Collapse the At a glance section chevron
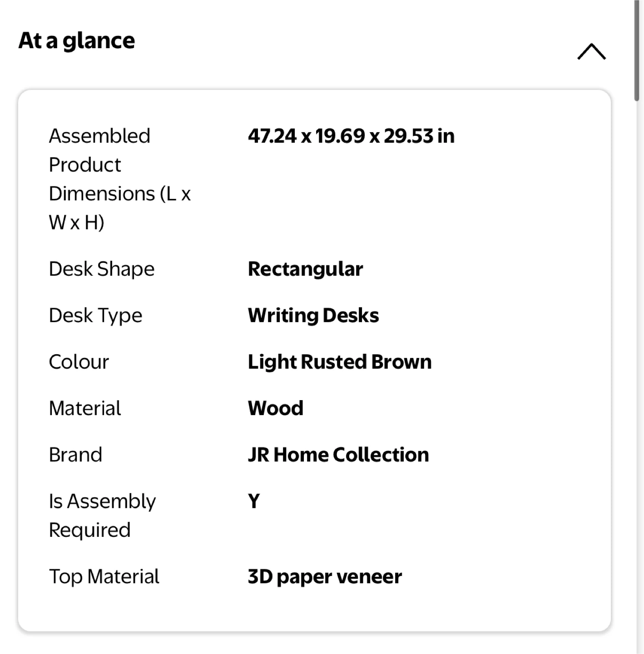Image resolution: width=644 pixels, height=654 pixels. coord(591,52)
